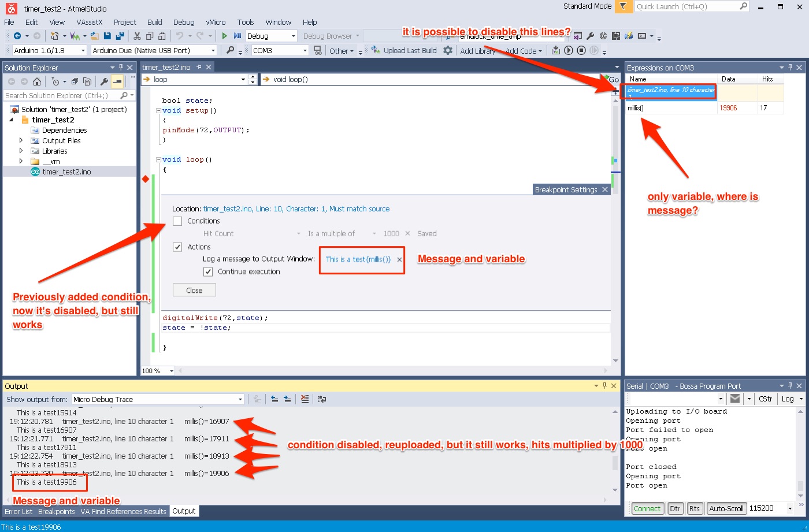Click the New Project toolbar icon
Viewport: 809px width, 532px height.
click(x=55, y=36)
